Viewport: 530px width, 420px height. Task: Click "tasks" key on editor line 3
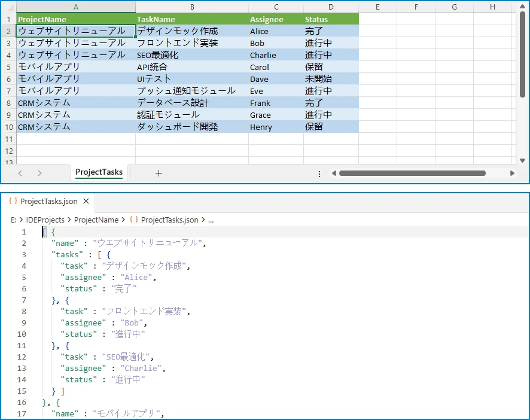point(67,254)
